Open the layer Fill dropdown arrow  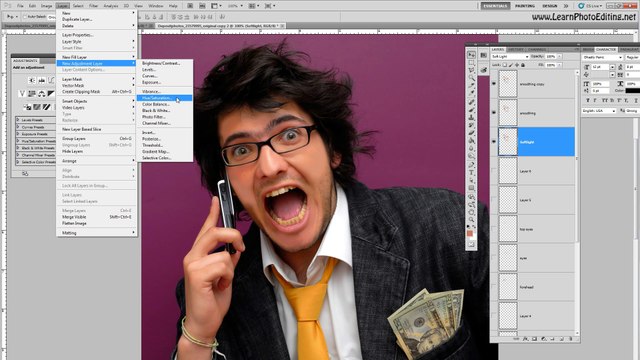click(x=559, y=65)
